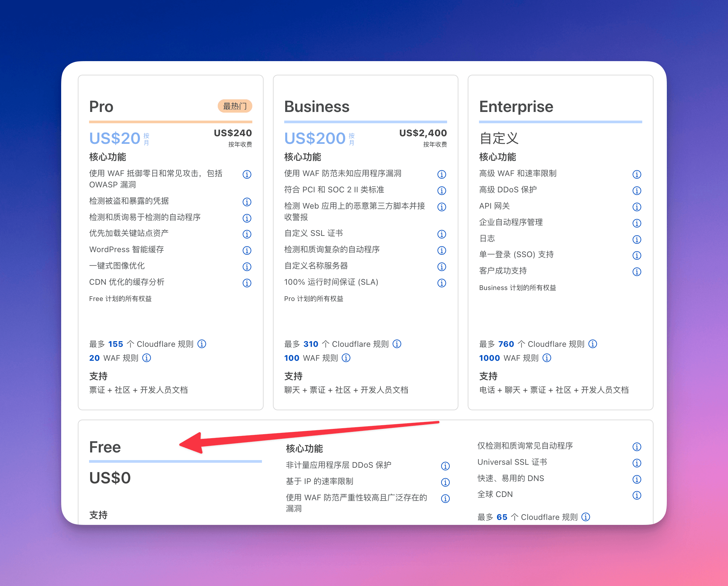Show info for 优先加载关键站点资产
The height and width of the screenshot is (586, 728).
pos(247,234)
